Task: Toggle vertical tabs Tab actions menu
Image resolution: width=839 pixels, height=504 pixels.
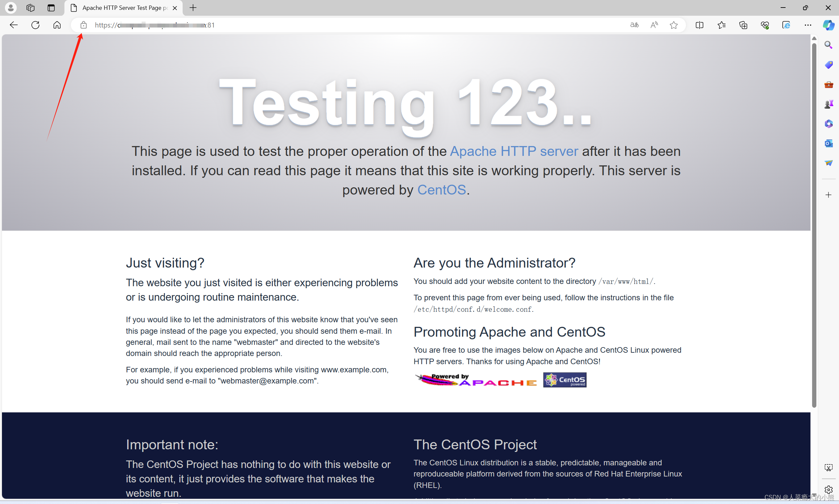Action: pos(51,8)
